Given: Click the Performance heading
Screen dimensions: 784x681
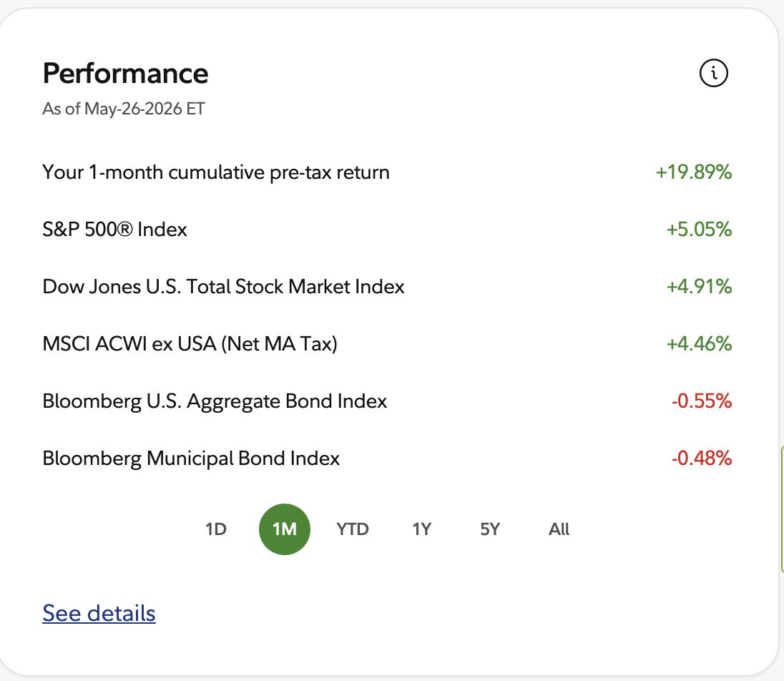Looking at the screenshot, I should [x=125, y=74].
